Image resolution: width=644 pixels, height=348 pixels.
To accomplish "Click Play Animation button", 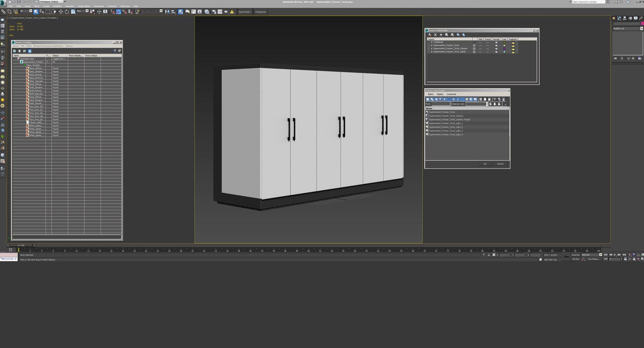I will coord(615,255).
